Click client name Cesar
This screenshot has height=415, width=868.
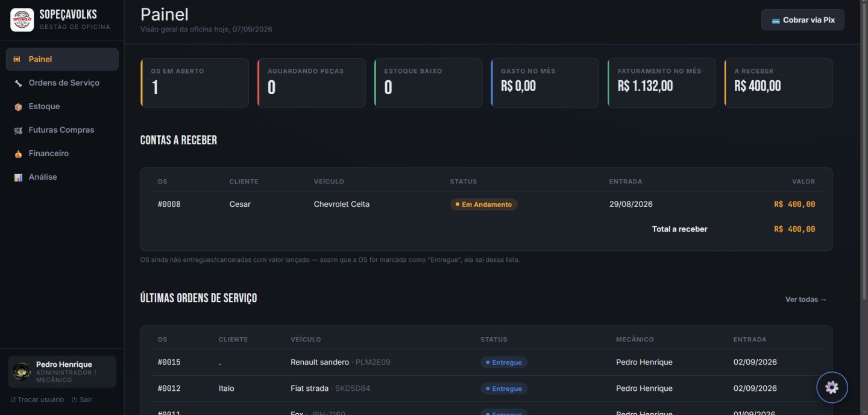point(240,204)
